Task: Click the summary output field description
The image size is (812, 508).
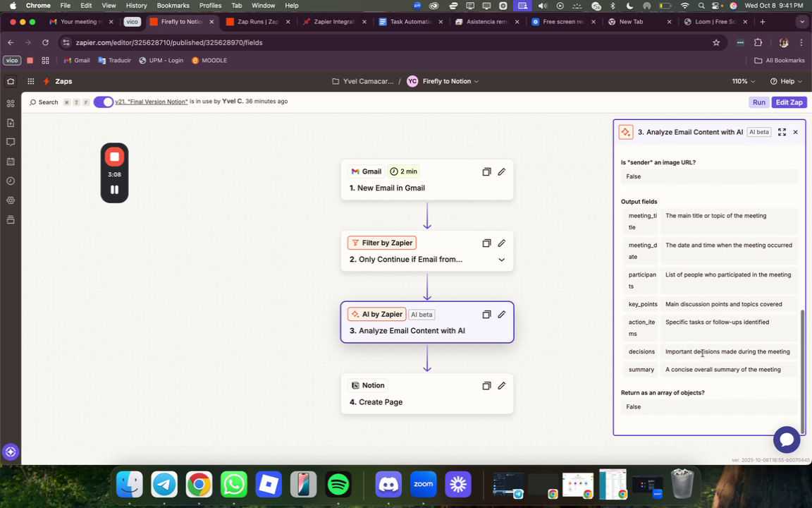Action: (729, 370)
